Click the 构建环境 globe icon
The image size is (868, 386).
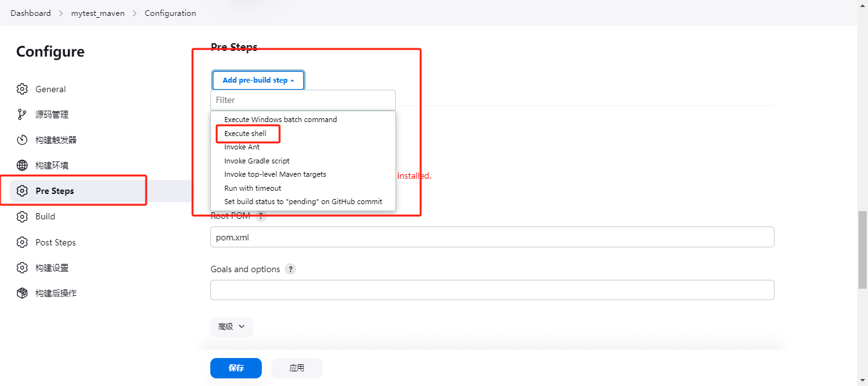[x=22, y=165]
